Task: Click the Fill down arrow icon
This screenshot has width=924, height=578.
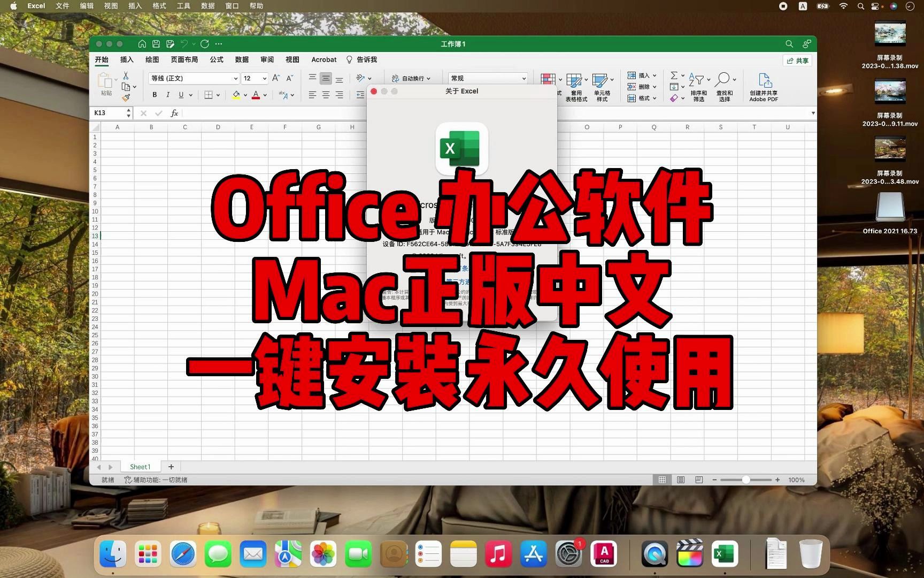Action: 674,87
